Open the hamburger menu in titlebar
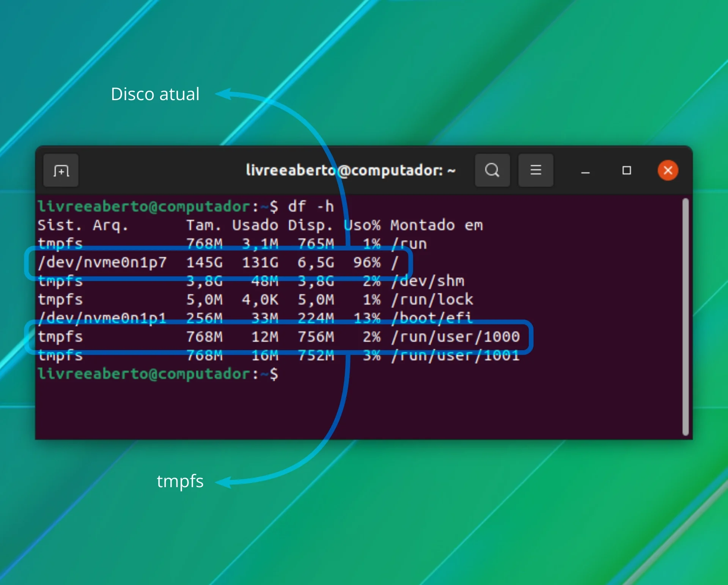 click(535, 170)
